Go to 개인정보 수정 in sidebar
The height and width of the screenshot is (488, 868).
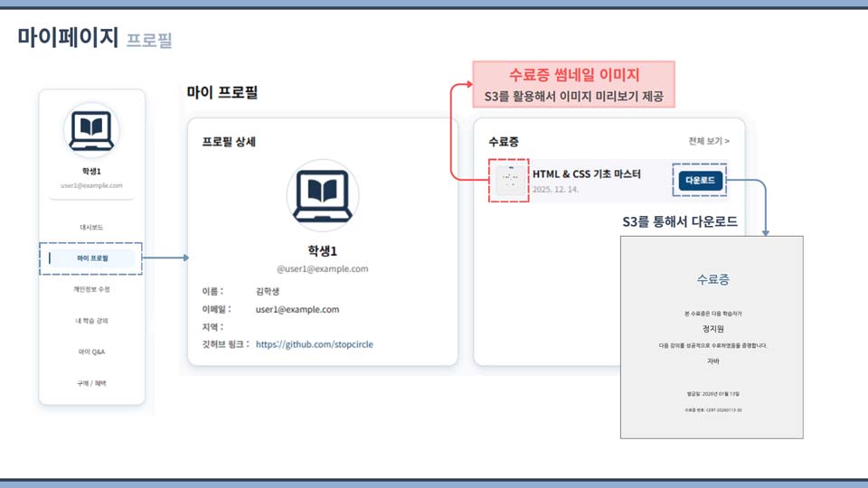point(91,289)
